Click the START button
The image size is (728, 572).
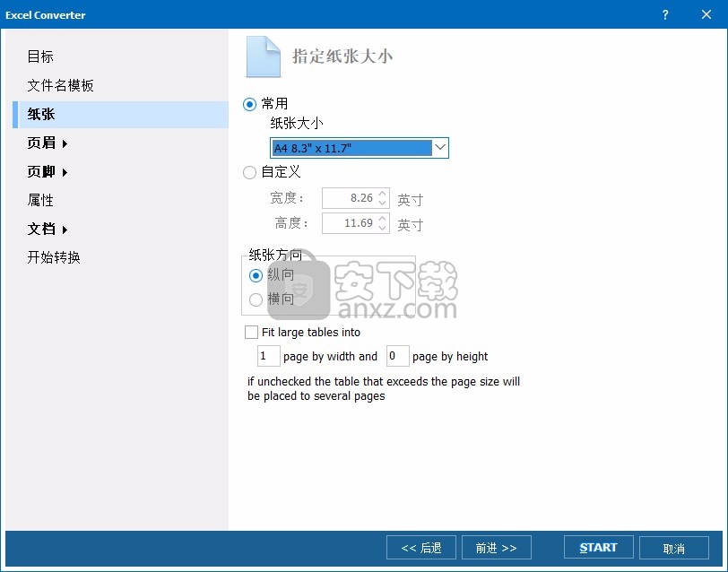[599, 548]
